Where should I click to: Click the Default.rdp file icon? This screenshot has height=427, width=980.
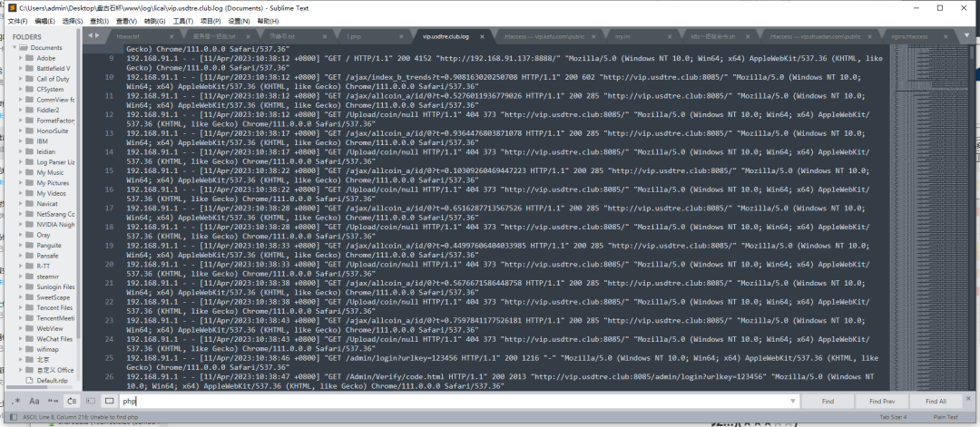click(29, 380)
